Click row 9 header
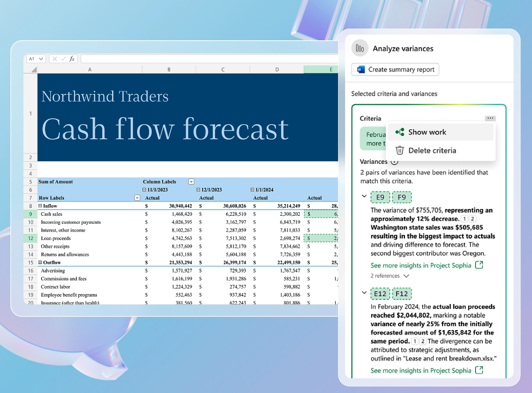 pyautogui.click(x=31, y=214)
